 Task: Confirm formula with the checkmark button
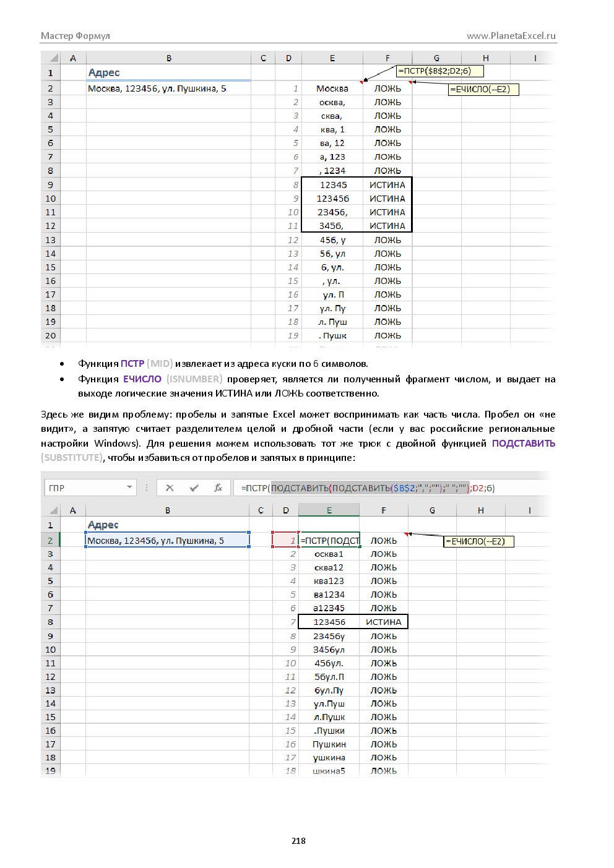(x=194, y=488)
